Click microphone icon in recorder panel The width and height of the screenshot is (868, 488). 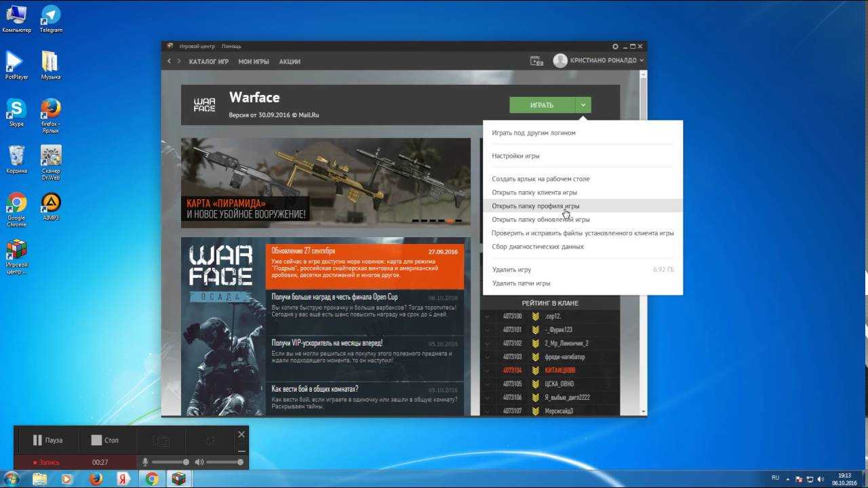[144, 462]
